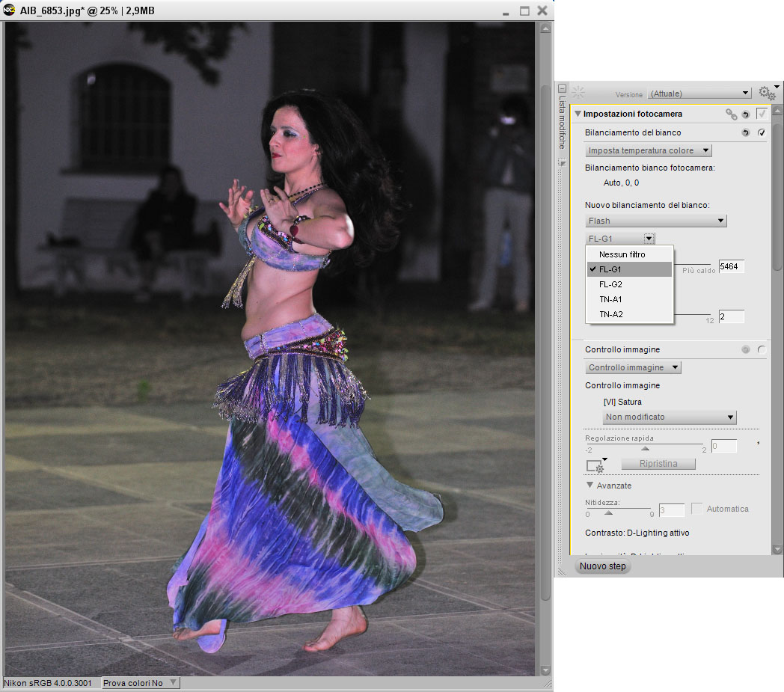
Task: Reset the Bilanciamento del bianco adjustment
Action: pyautogui.click(x=746, y=132)
